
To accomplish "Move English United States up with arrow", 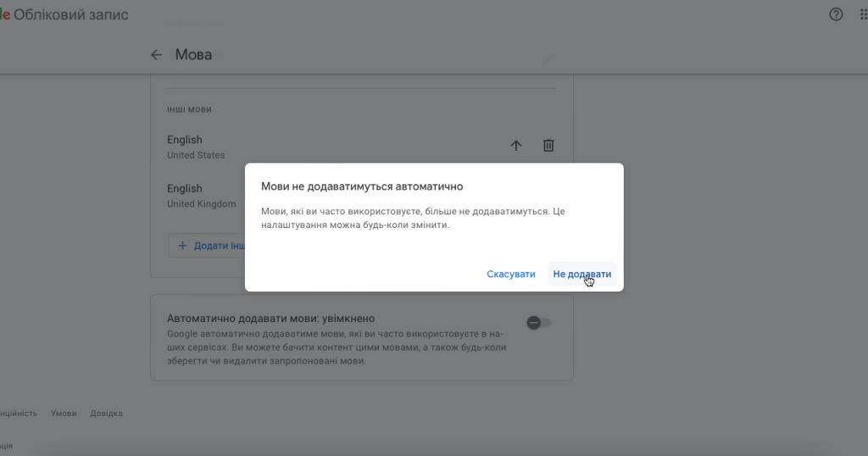I will 516,146.
